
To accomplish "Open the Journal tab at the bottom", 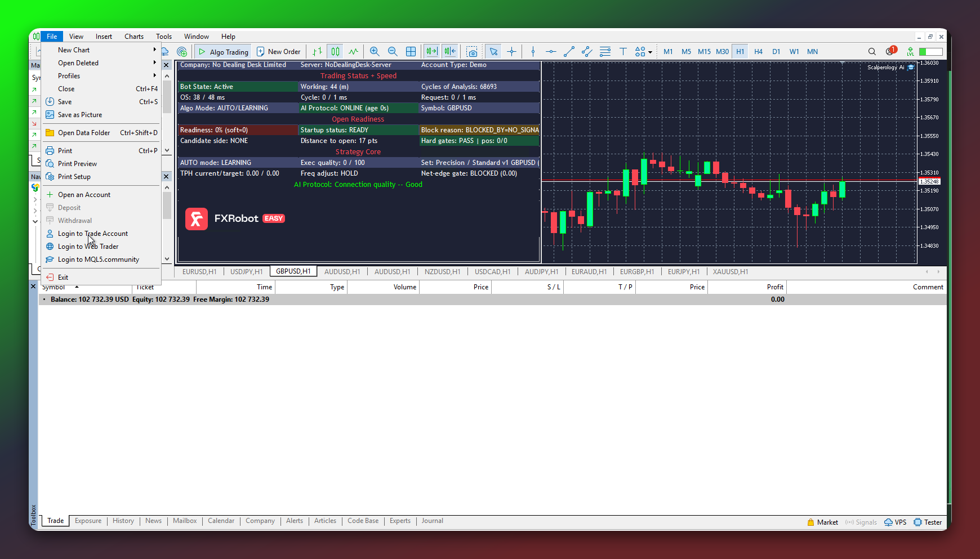I will [432, 521].
